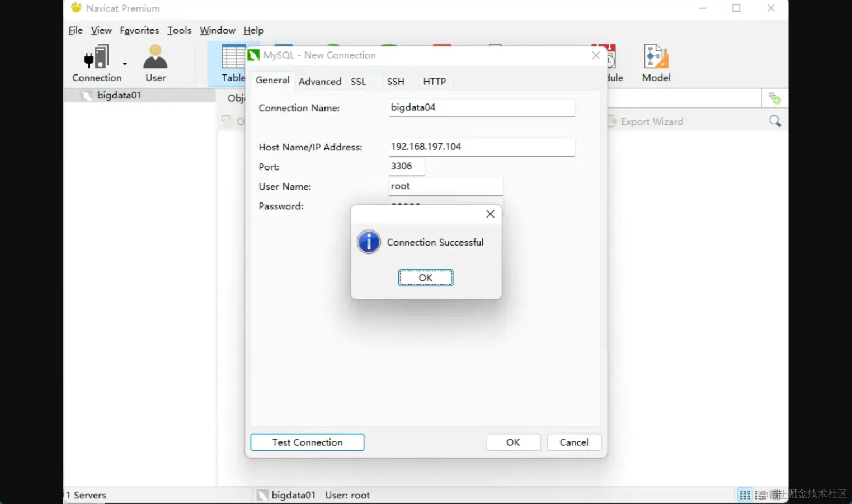Click the search magnifier in Navicat
Screen dimensions: 852x504
click(775, 121)
